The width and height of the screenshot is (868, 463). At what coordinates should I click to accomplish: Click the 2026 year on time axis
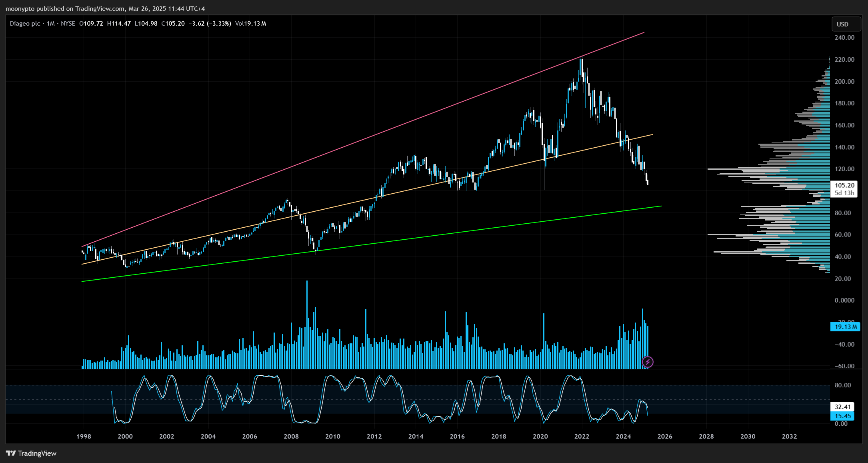[x=665, y=437]
